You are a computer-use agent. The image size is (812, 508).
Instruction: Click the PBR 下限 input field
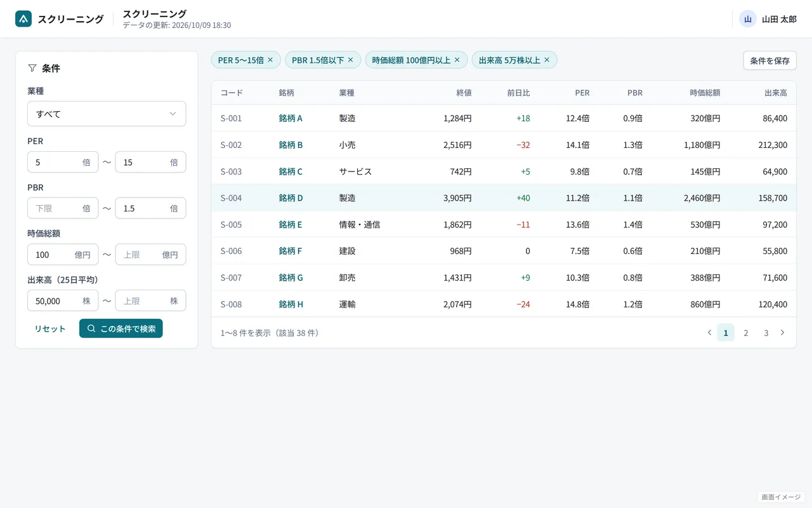[x=63, y=208]
